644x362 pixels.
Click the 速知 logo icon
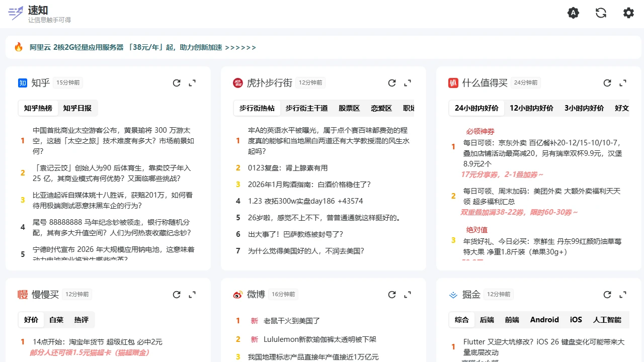coord(16,13)
